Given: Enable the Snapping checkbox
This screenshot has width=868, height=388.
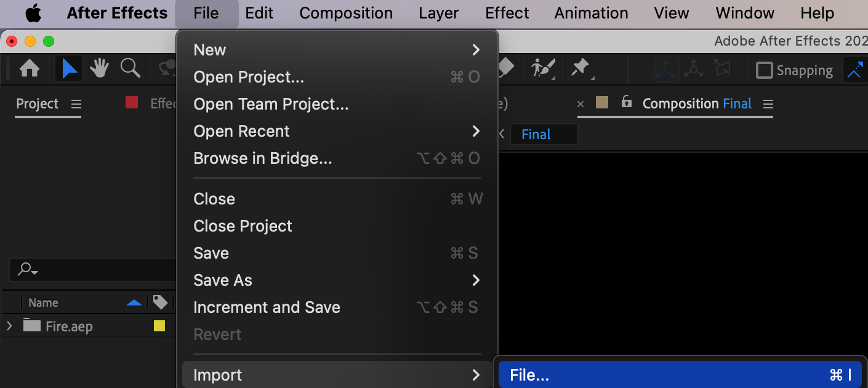Looking at the screenshot, I should [764, 70].
